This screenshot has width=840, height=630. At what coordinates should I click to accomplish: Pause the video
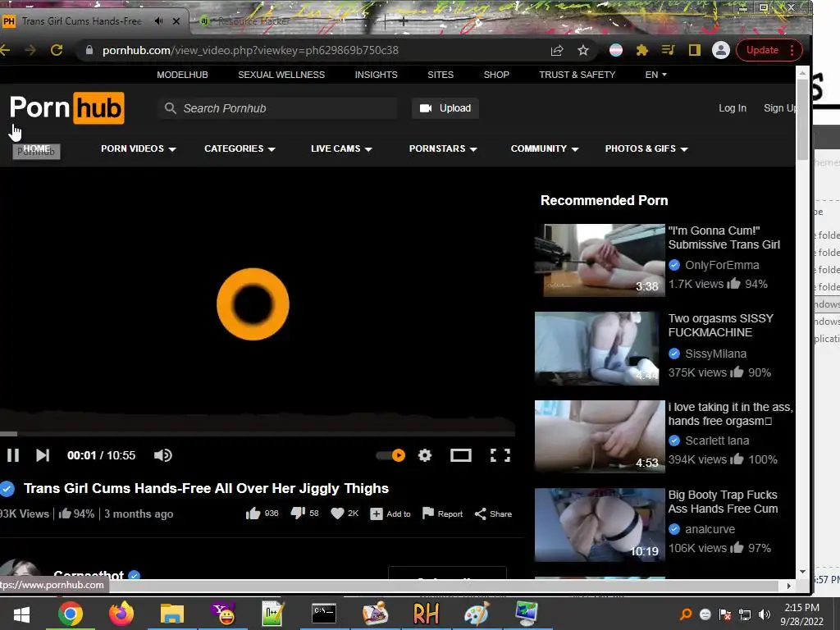point(13,455)
